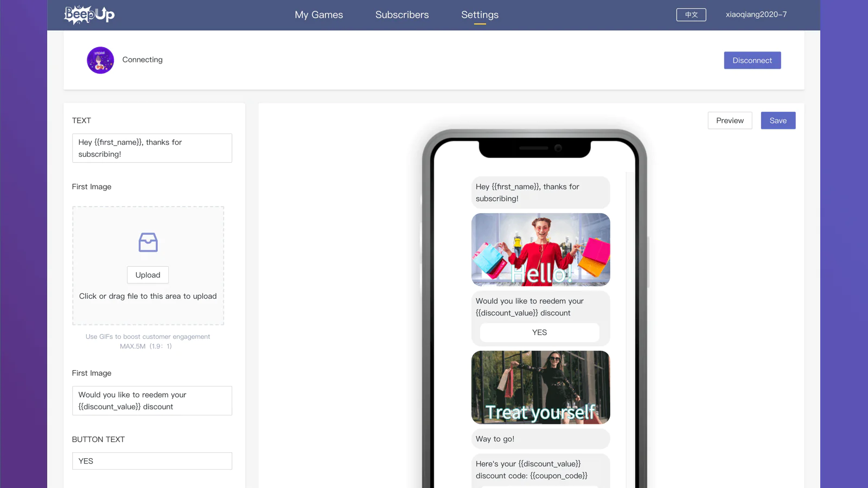Click the purple profile avatar
Image resolution: width=868 pixels, height=488 pixels.
(100, 60)
